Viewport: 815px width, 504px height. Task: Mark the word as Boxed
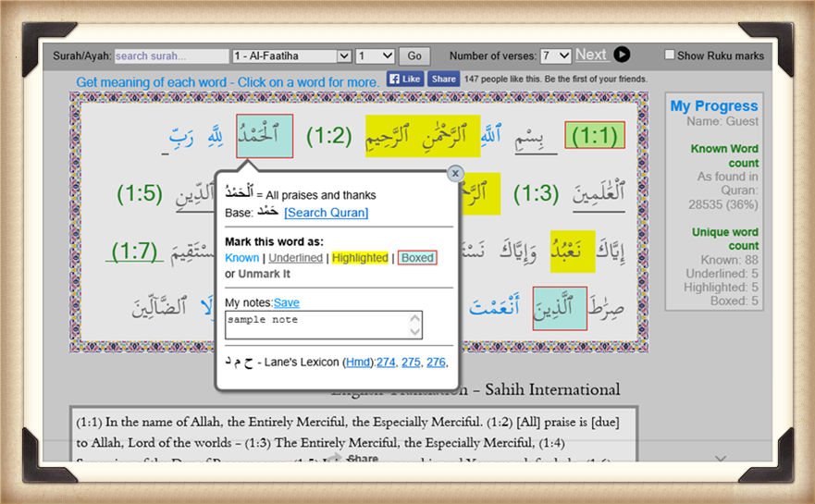(x=417, y=258)
